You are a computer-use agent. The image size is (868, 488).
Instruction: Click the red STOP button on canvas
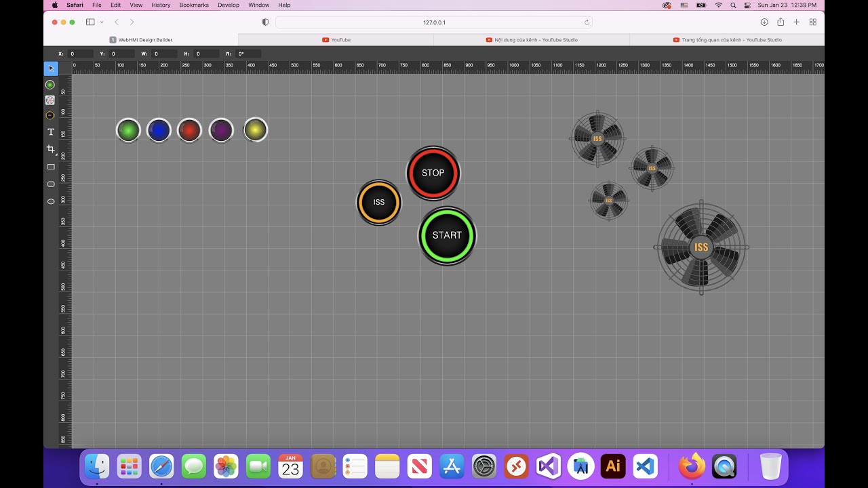[433, 173]
